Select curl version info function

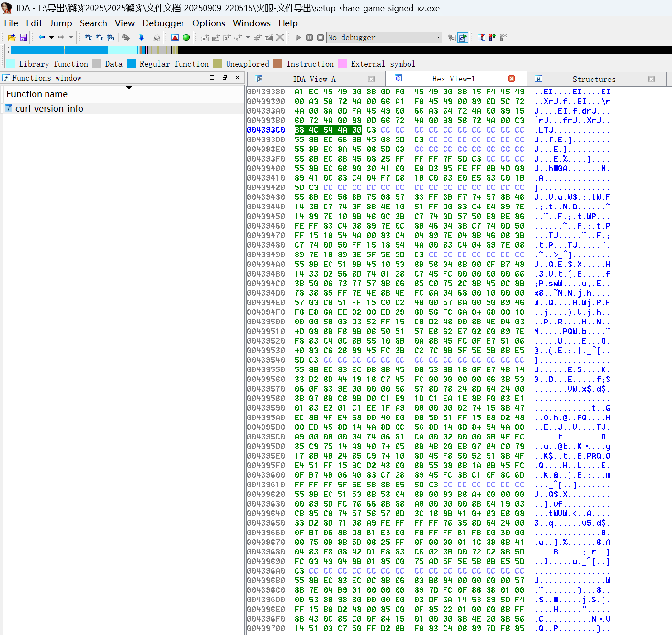coord(49,108)
